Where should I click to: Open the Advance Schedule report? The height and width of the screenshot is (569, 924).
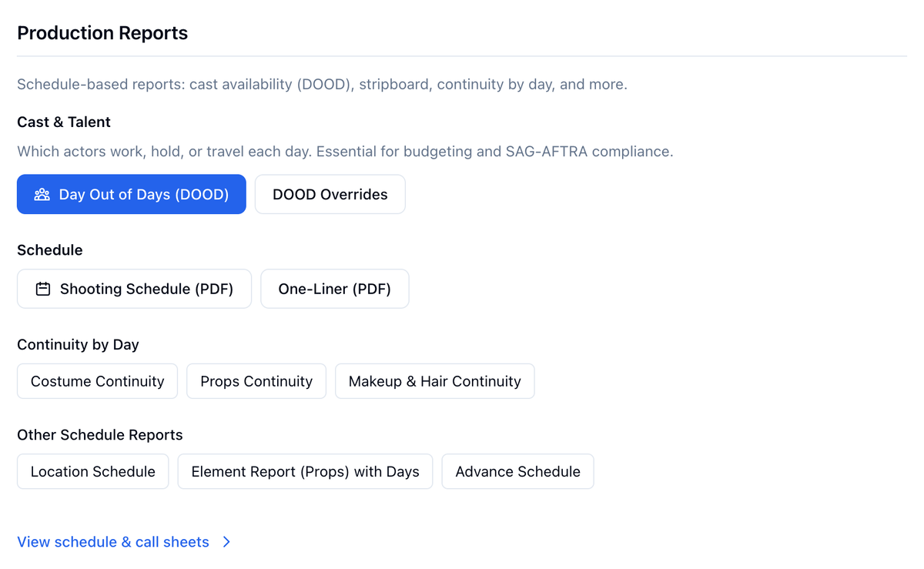[518, 471]
